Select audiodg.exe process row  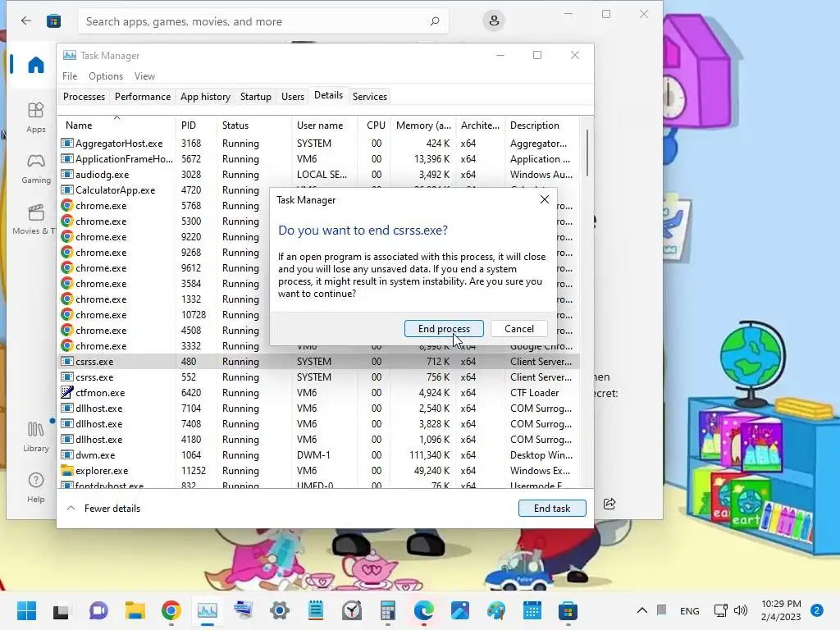point(319,174)
